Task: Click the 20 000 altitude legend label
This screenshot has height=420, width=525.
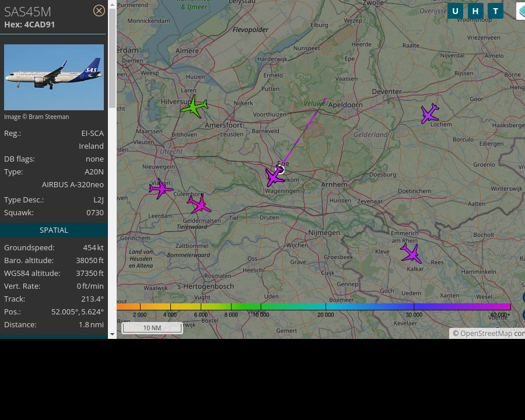Action: [325, 315]
